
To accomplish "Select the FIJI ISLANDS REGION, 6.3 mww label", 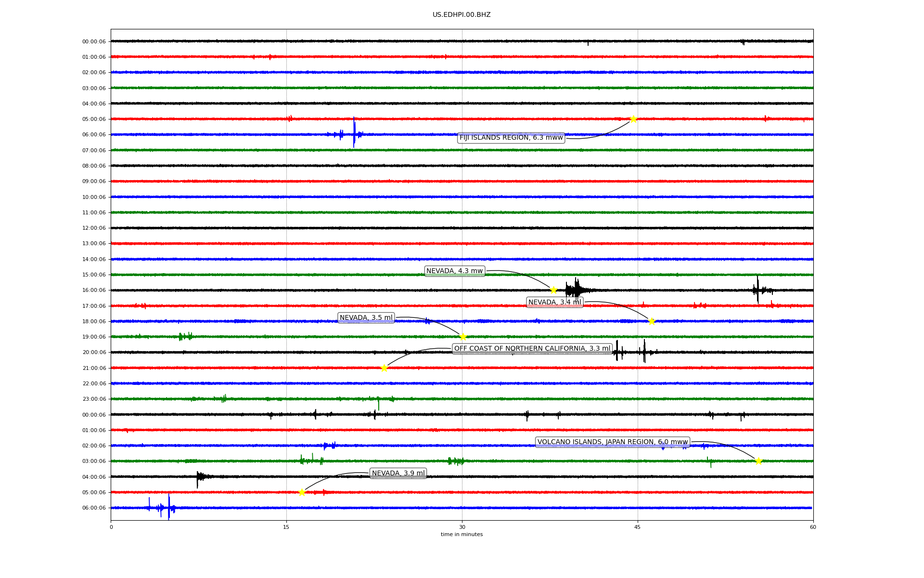I will (x=511, y=138).
